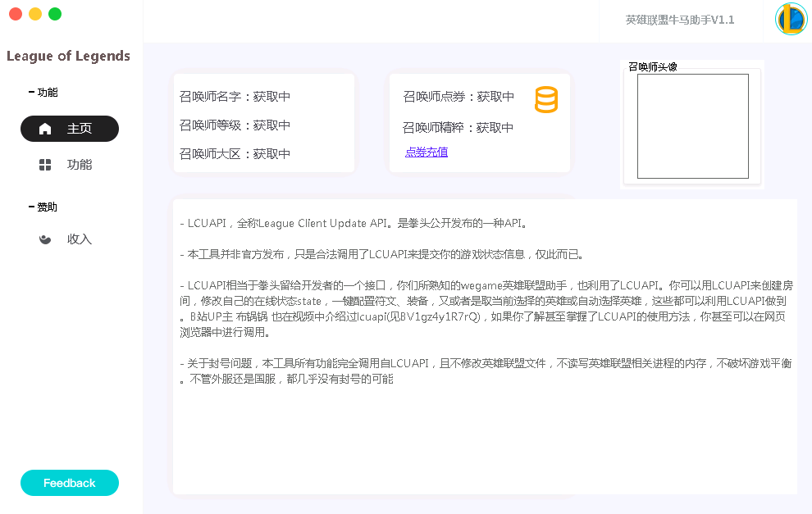Open the 收入 income menu item
The height and width of the screenshot is (514, 812).
(x=70, y=239)
